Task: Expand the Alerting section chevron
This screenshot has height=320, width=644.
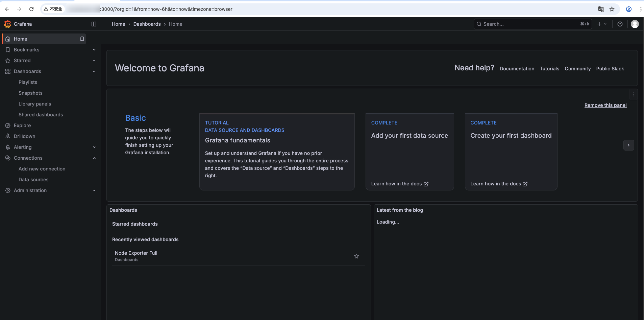Action: point(94,147)
